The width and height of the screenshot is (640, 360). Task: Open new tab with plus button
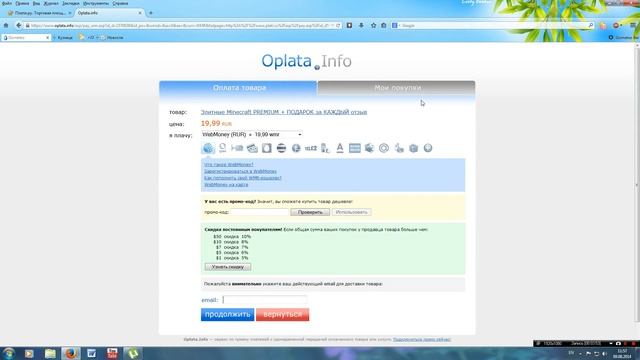point(151,13)
